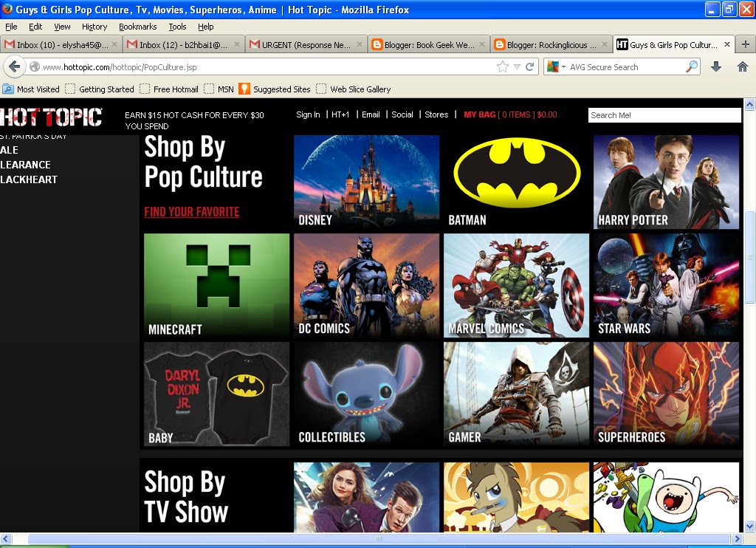756x548 pixels.
Task: Close the URGENT Response tab
Action: 360,44
